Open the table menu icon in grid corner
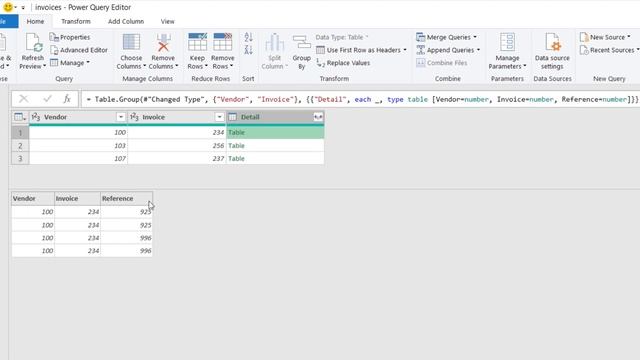Image resolution: width=640 pixels, height=360 pixels. click(x=20, y=117)
